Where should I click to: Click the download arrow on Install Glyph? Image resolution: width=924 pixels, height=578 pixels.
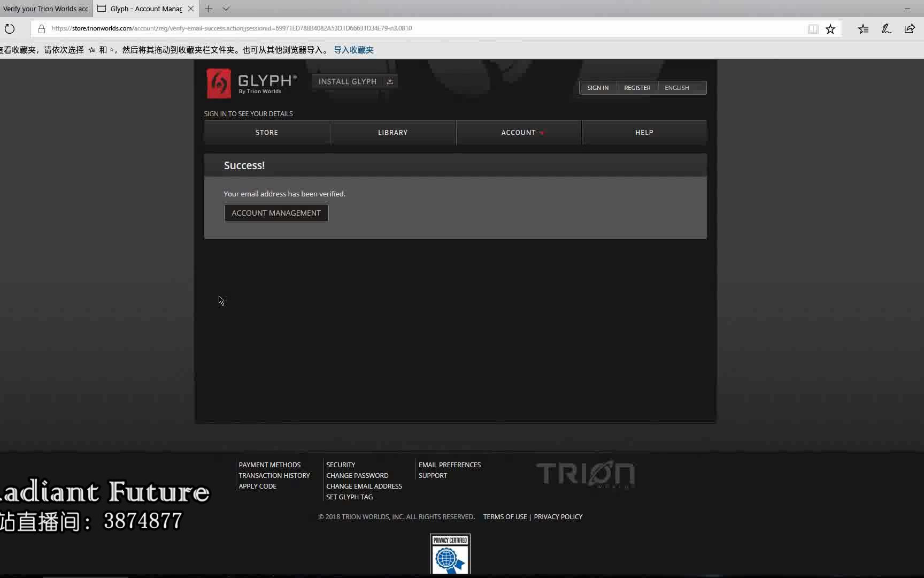[390, 81]
